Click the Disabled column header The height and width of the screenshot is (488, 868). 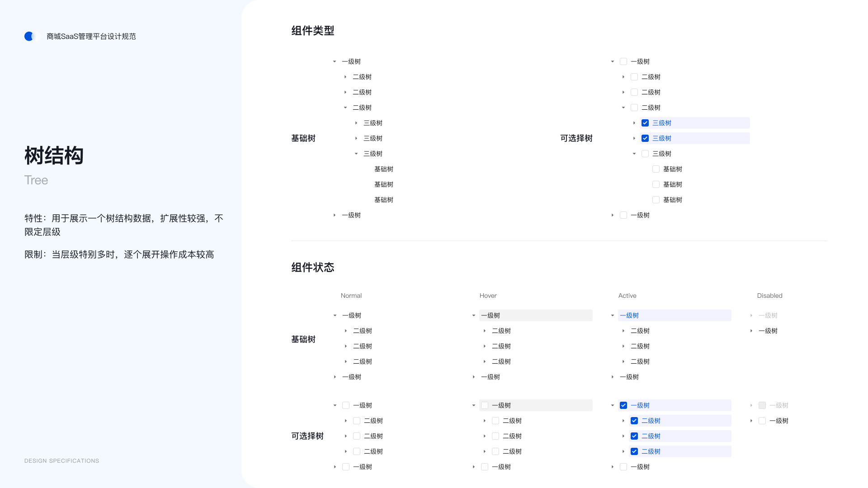tap(769, 296)
